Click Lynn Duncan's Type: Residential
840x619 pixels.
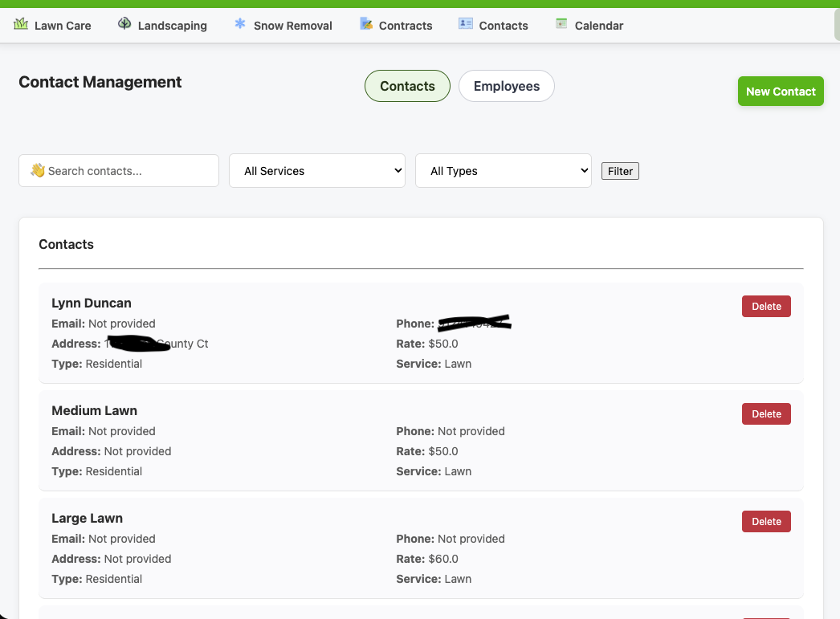pos(97,364)
